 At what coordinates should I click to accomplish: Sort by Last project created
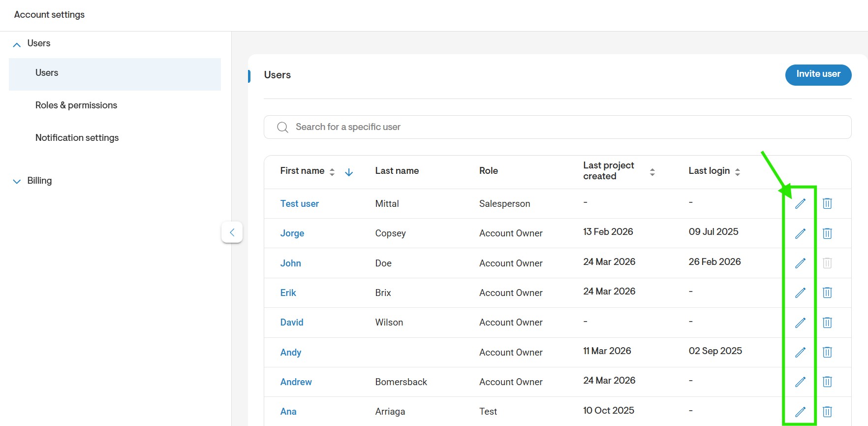tap(652, 172)
